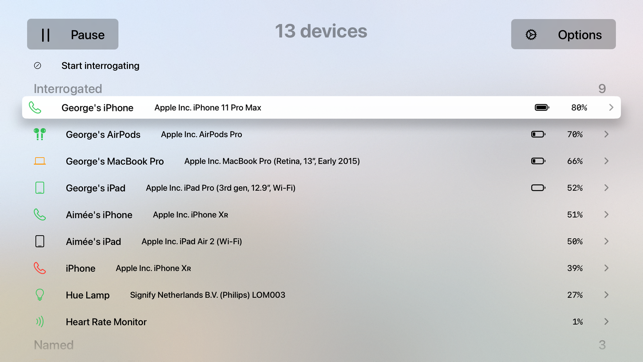Expand Aimée's iPhone row chevron

point(606,214)
